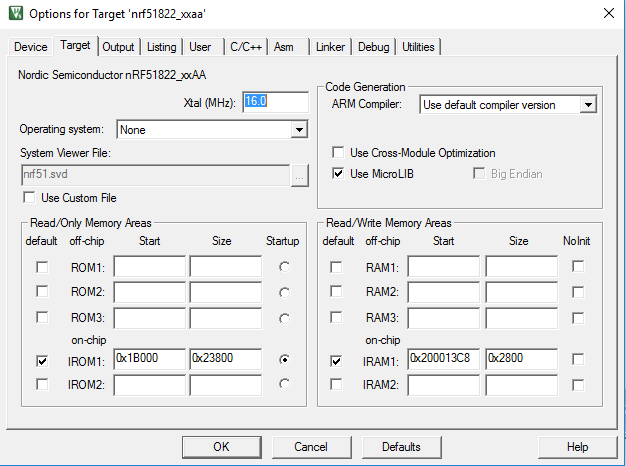The height and width of the screenshot is (466, 626).
Task: Go to the Utilities tab
Action: pyautogui.click(x=418, y=47)
